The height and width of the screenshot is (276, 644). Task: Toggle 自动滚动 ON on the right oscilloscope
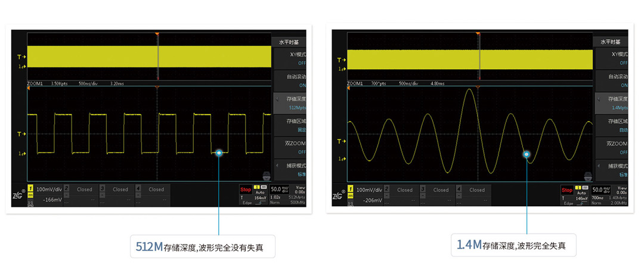(x=611, y=81)
